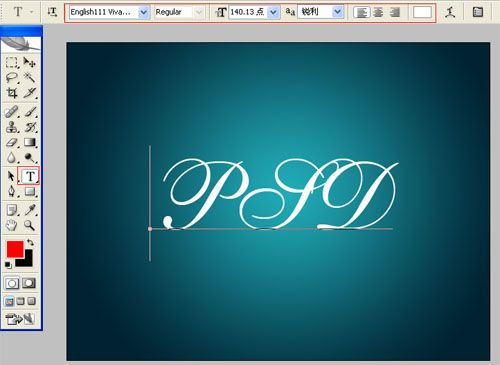
Task: Open the font size dropdown arrow
Action: (x=274, y=12)
